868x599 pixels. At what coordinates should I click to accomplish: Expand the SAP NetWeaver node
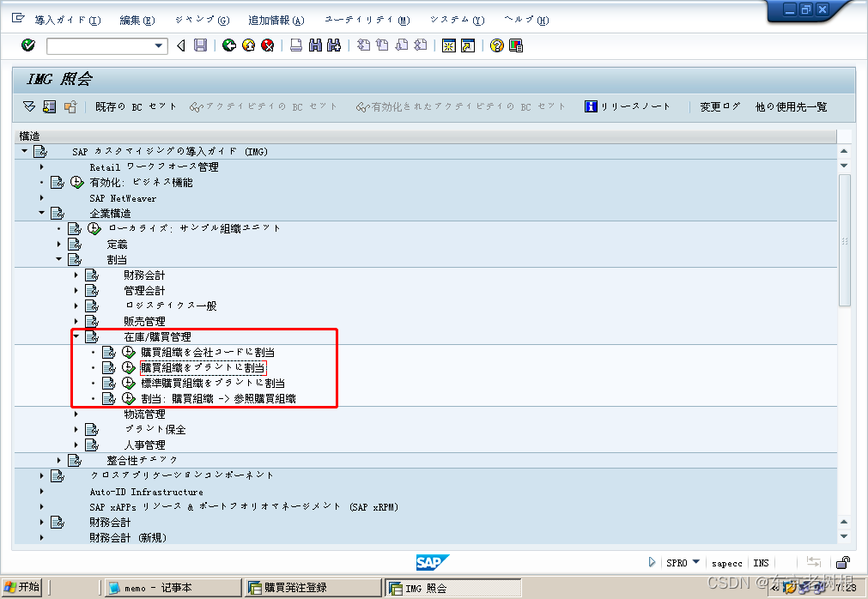tap(41, 197)
